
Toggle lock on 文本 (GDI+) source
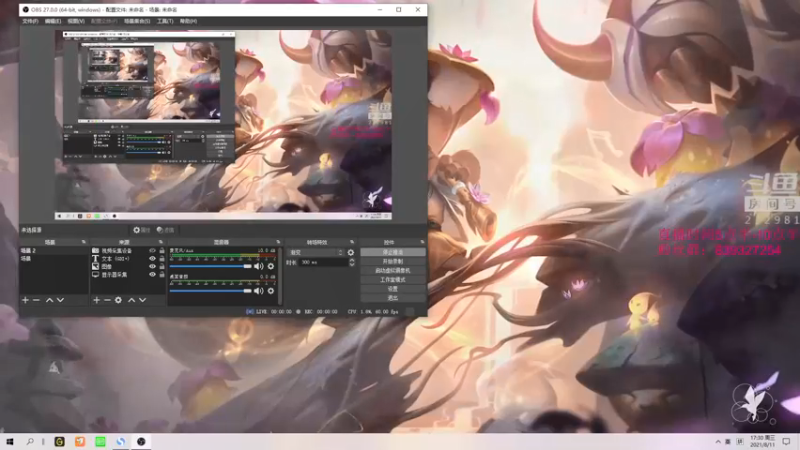click(x=162, y=259)
